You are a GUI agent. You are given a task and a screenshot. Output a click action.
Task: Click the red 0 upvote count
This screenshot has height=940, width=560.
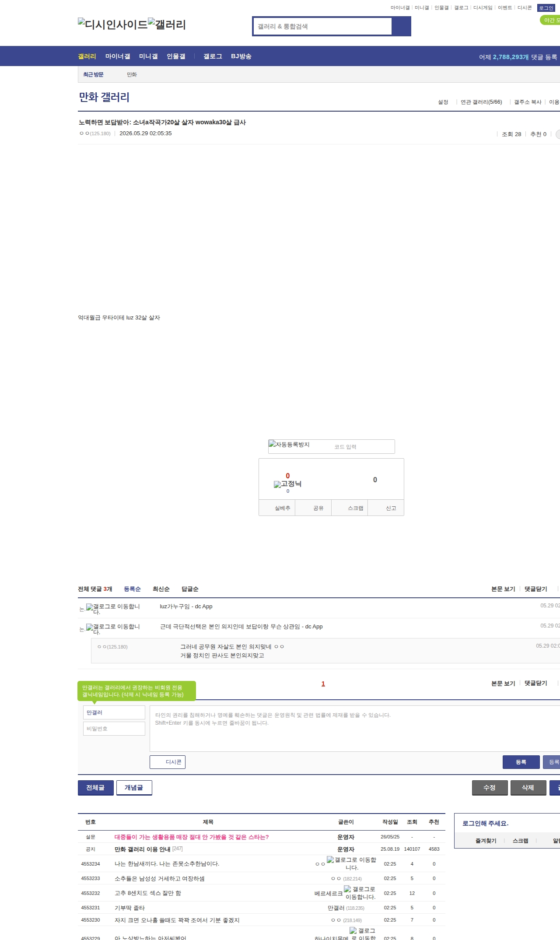coord(287,476)
